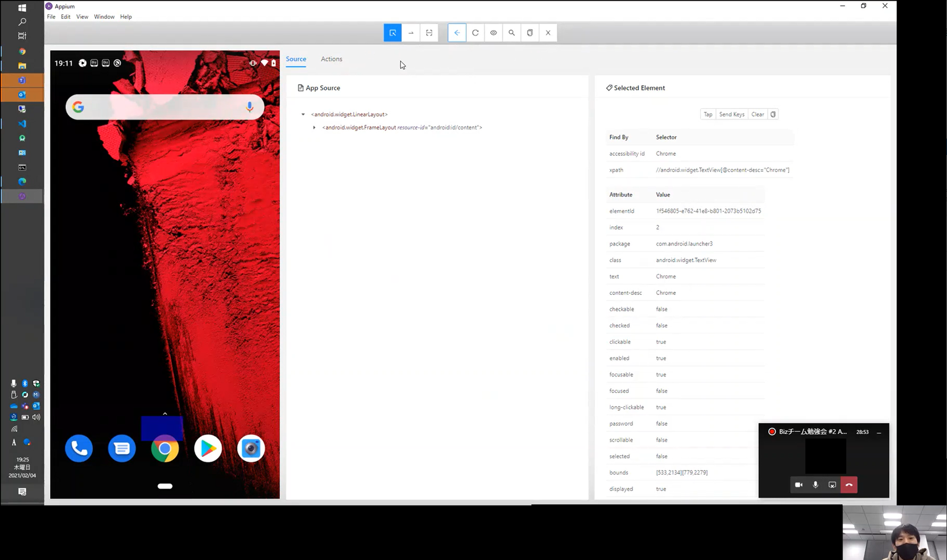Refresh source and screenshot
Image resolution: width=947 pixels, height=560 pixels.
point(475,33)
